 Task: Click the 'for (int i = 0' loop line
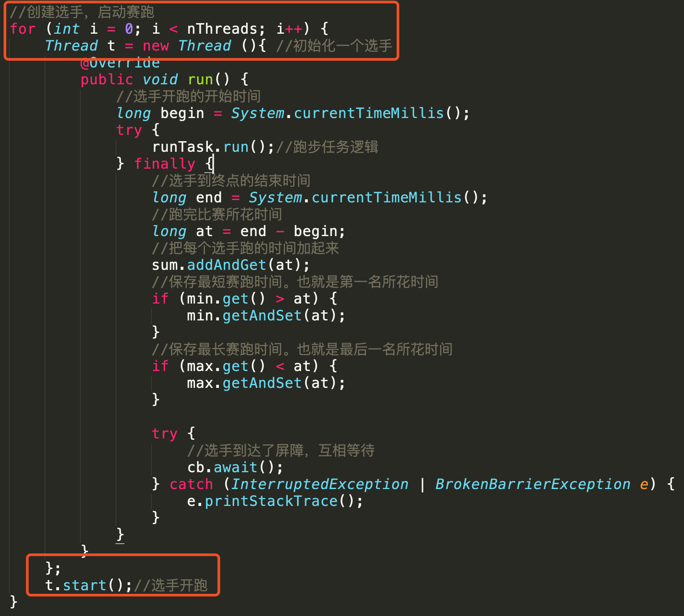(169, 29)
